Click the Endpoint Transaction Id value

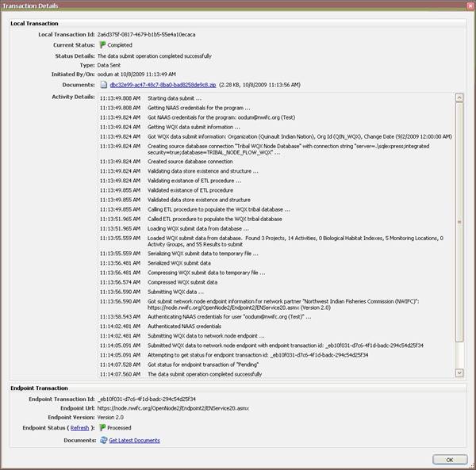coord(148,399)
